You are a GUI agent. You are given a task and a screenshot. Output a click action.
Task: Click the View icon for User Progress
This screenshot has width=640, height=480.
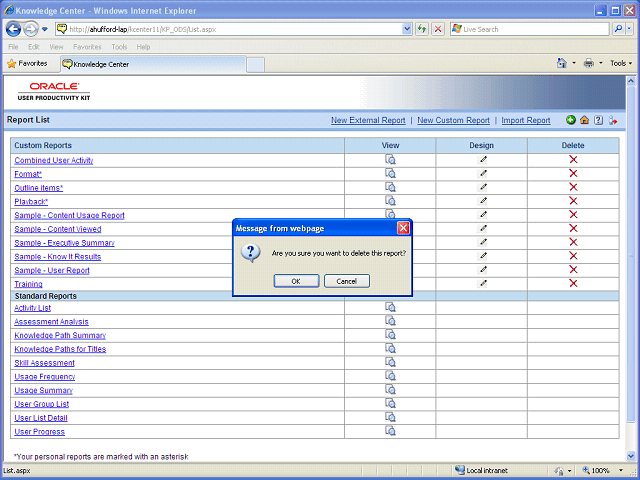coord(390,431)
